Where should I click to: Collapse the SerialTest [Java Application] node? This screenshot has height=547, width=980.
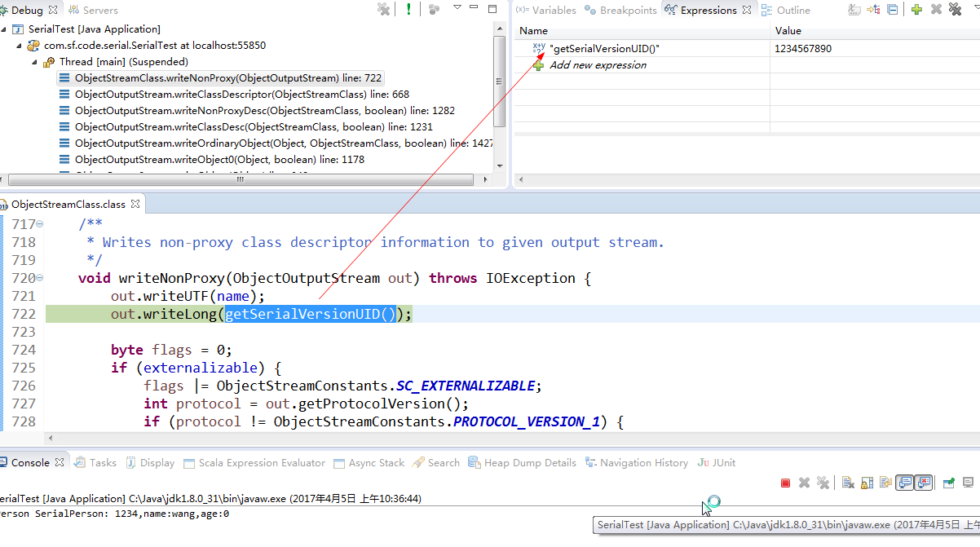click(4, 29)
